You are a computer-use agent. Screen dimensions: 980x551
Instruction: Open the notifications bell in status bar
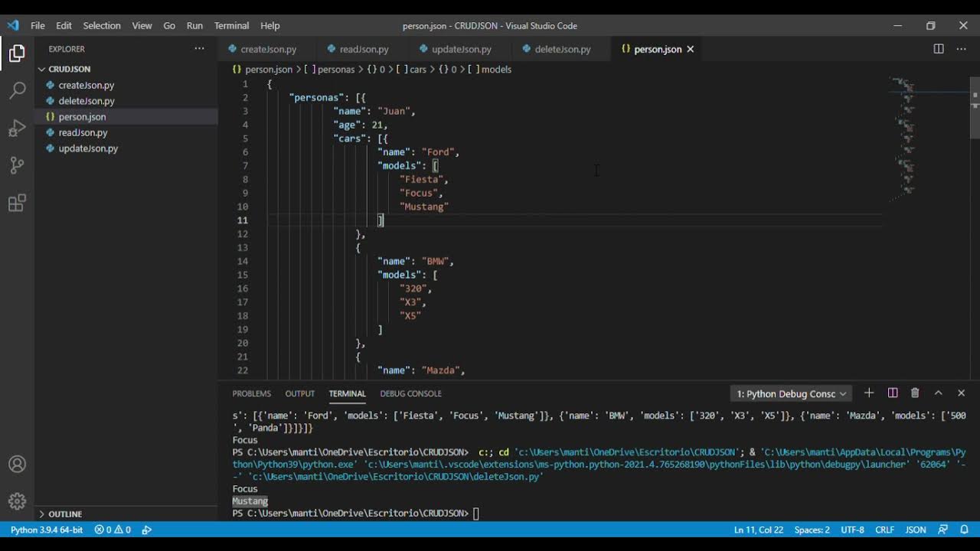[964, 530]
